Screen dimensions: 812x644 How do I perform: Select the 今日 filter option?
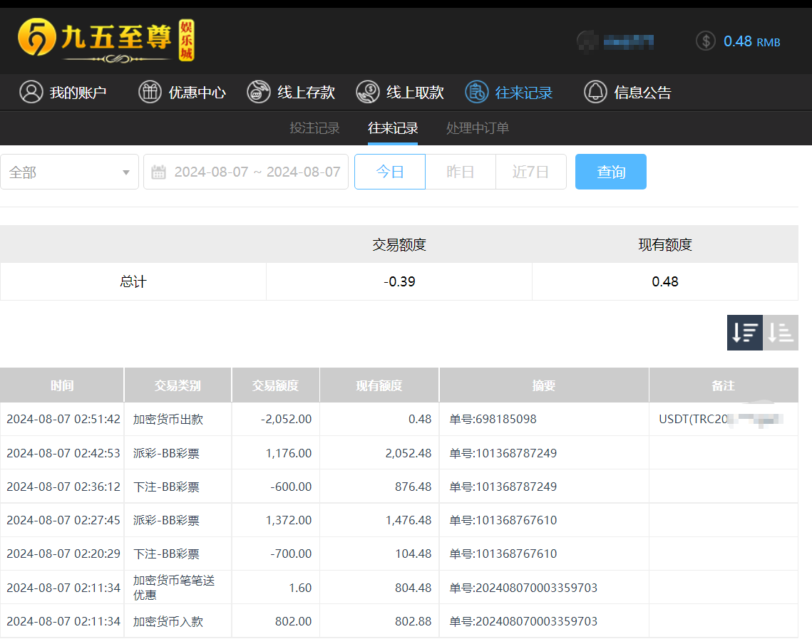pyautogui.click(x=389, y=171)
